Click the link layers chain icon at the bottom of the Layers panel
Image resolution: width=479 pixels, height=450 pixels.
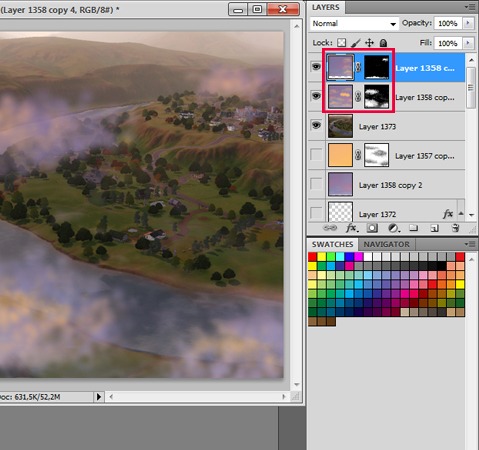(x=330, y=228)
